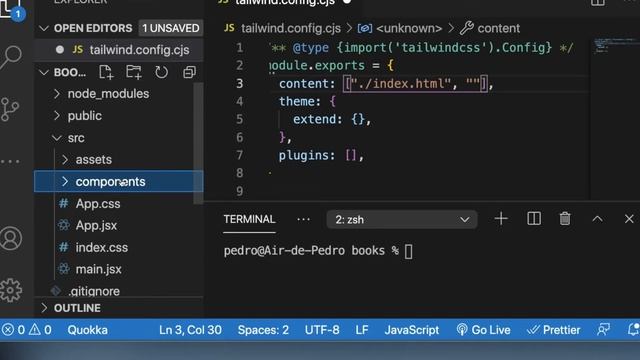Image resolution: width=640 pixels, height=360 pixels.
Task: Close the terminal panel
Action: [629, 219]
